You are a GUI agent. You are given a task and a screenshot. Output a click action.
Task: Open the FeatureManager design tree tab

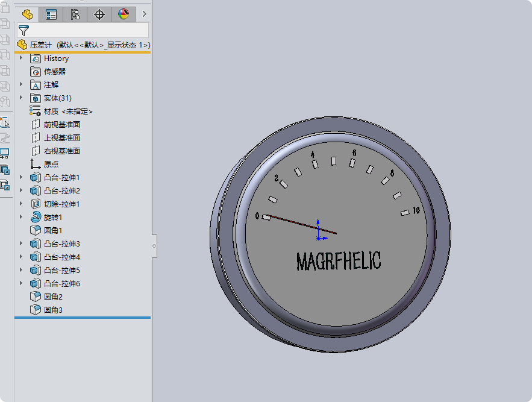(27, 14)
